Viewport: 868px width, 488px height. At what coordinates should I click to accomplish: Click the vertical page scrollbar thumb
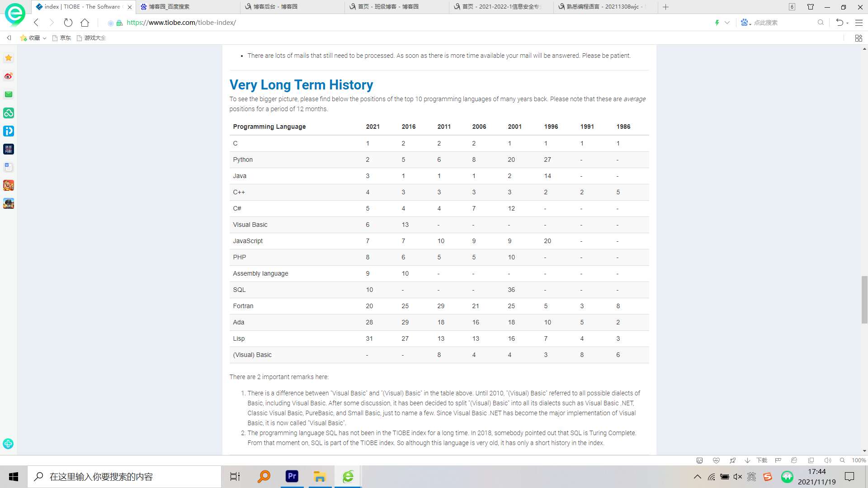coord(864,300)
